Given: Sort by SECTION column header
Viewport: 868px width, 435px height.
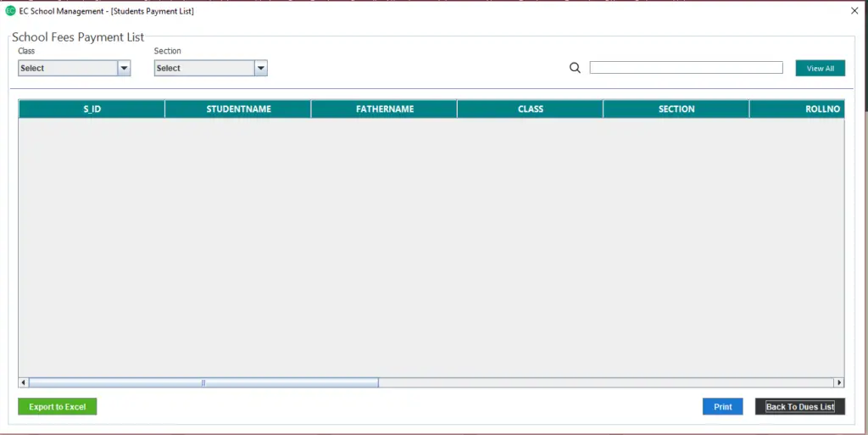Looking at the screenshot, I should click(676, 109).
